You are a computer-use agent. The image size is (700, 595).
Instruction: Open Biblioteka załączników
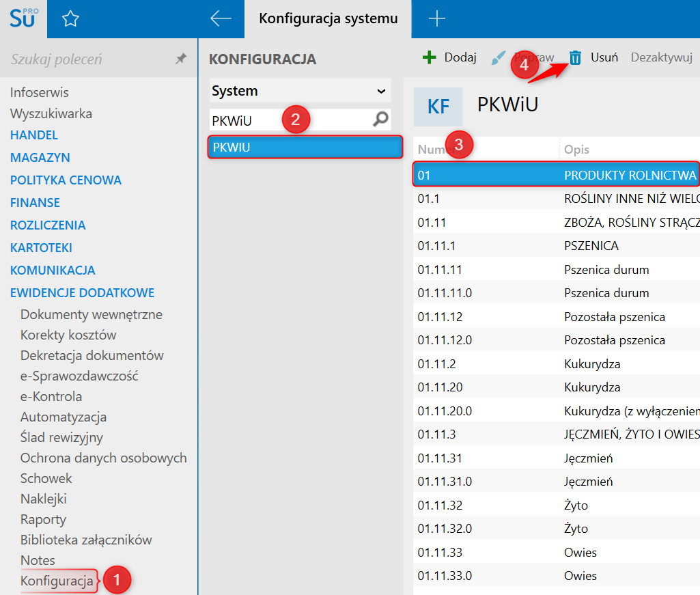86,540
